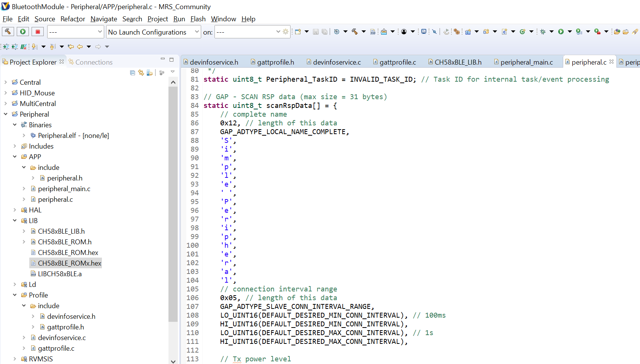
Task: Open the File menu
Action: point(8,19)
